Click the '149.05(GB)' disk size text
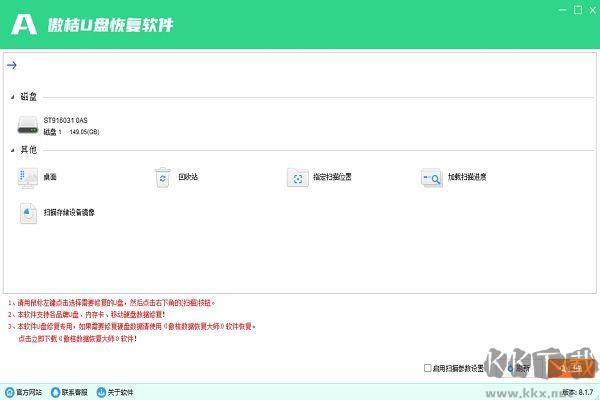The image size is (600, 400). (x=85, y=132)
